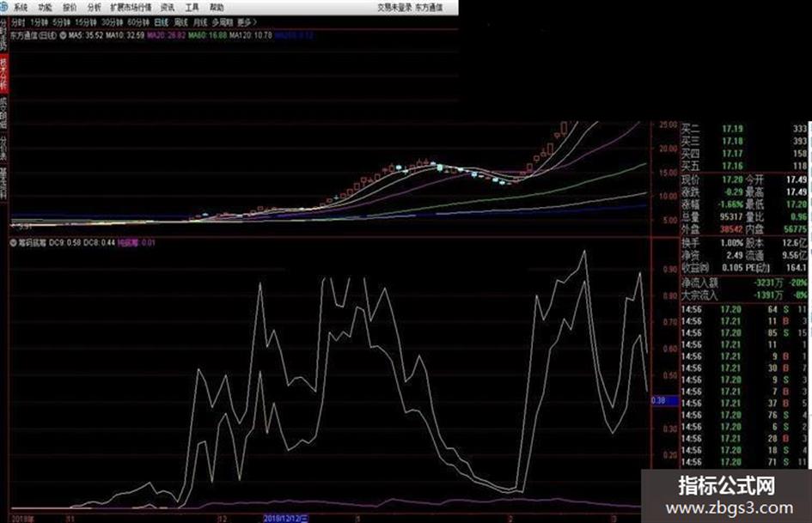Select the 成交明细 sidebar tab
This screenshot has width=812, height=523.
tap(3, 112)
